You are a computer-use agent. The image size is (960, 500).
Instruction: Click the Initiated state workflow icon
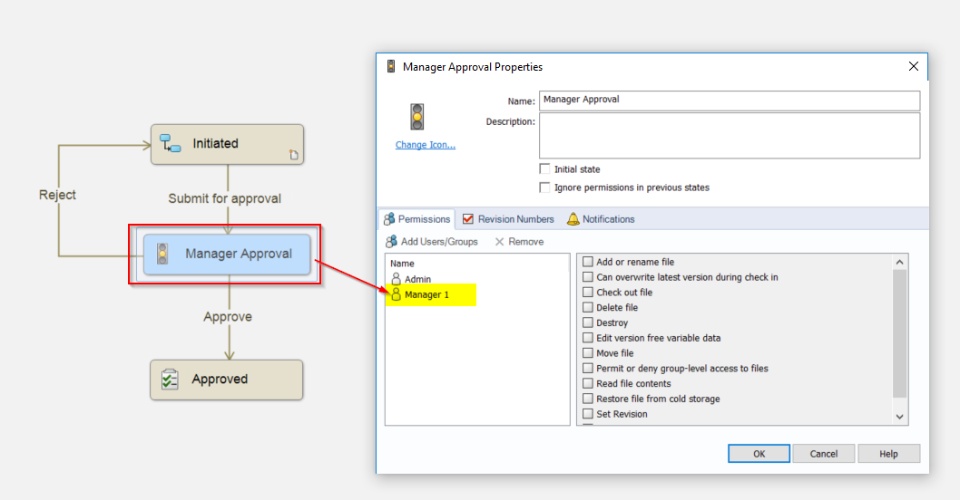(170, 144)
